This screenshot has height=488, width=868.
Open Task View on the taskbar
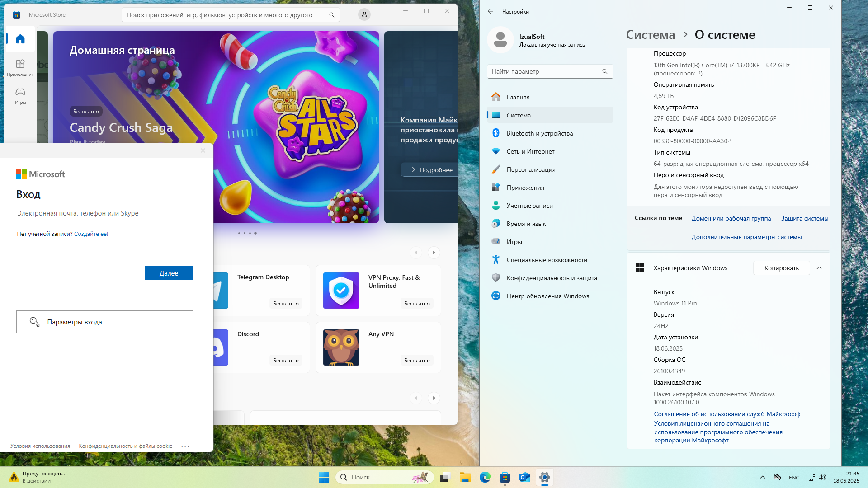pos(445,477)
